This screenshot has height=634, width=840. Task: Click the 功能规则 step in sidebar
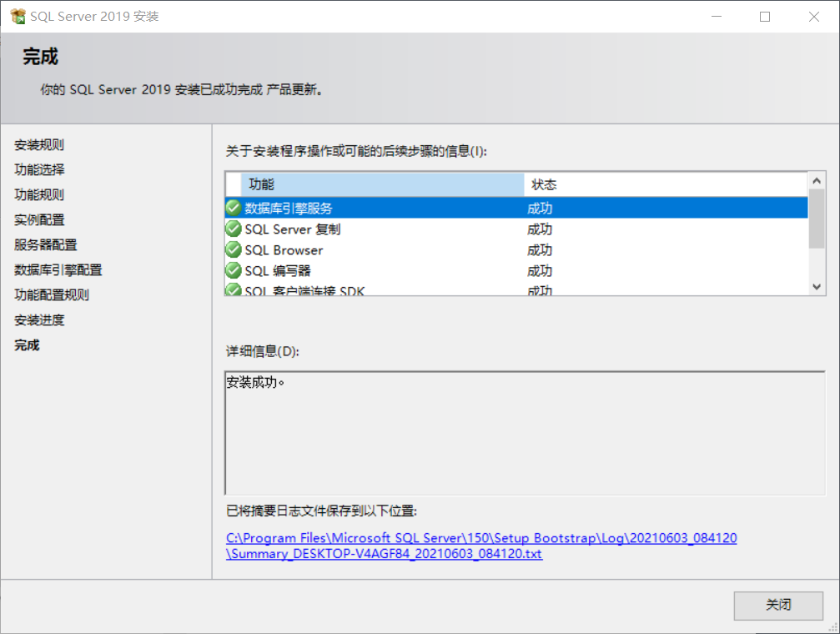[39, 194]
